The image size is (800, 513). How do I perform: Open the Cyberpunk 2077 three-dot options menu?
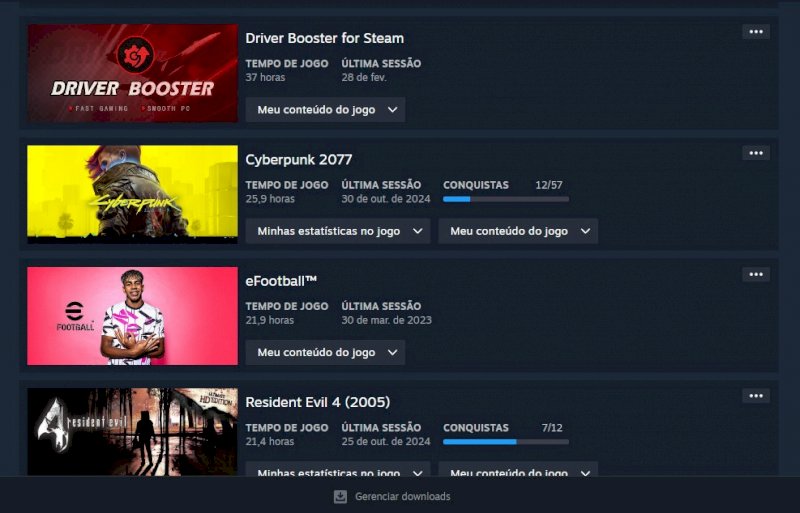756,153
